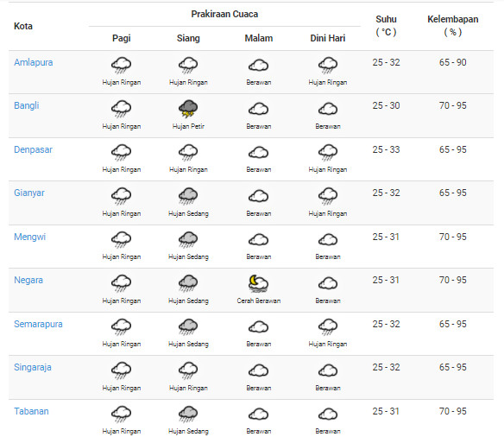This screenshot has width=504, height=443.
Task: Open the Negara city link
Action: click(28, 280)
